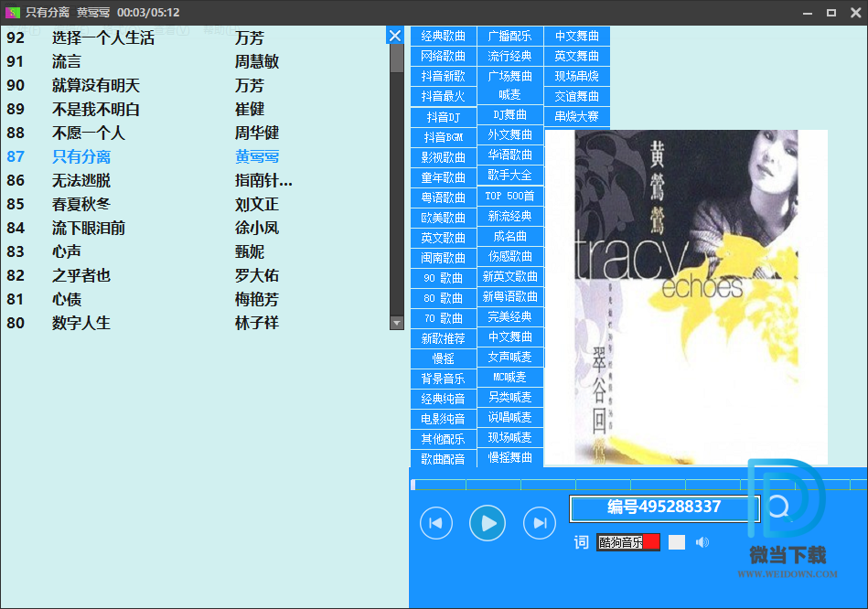This screenshot has width=868, height=609.
Task: Click the playlist scrollbar down arrow
Action: click(397, 323)
